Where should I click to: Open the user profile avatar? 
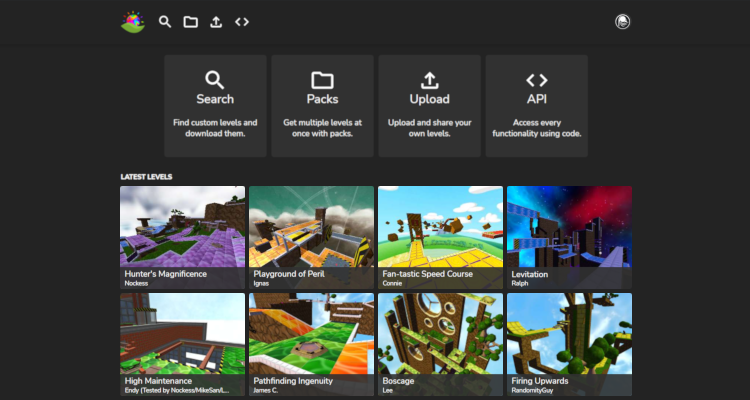pos(622,21)
